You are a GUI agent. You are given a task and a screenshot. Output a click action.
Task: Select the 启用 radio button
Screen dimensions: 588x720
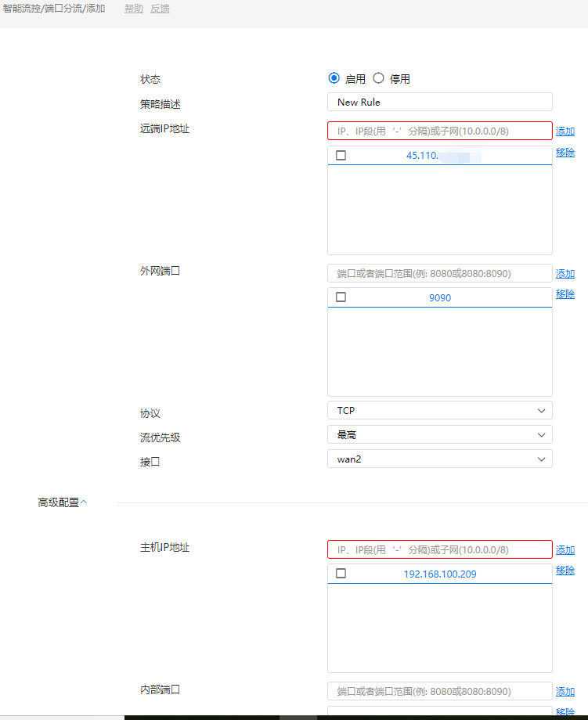334,78
